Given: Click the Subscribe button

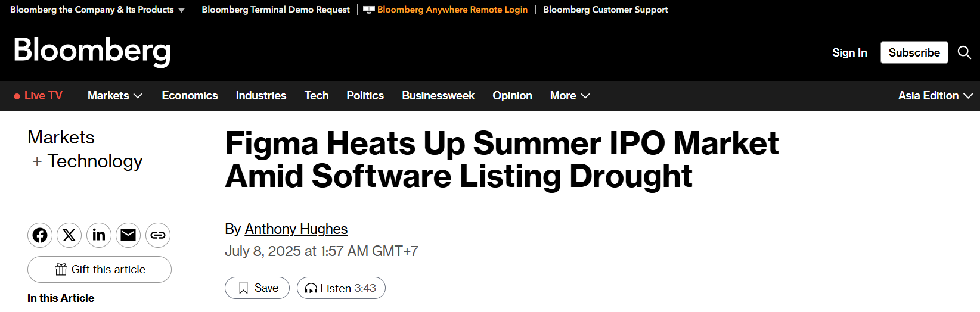Looking at the screenshot, I should [914, 52].
